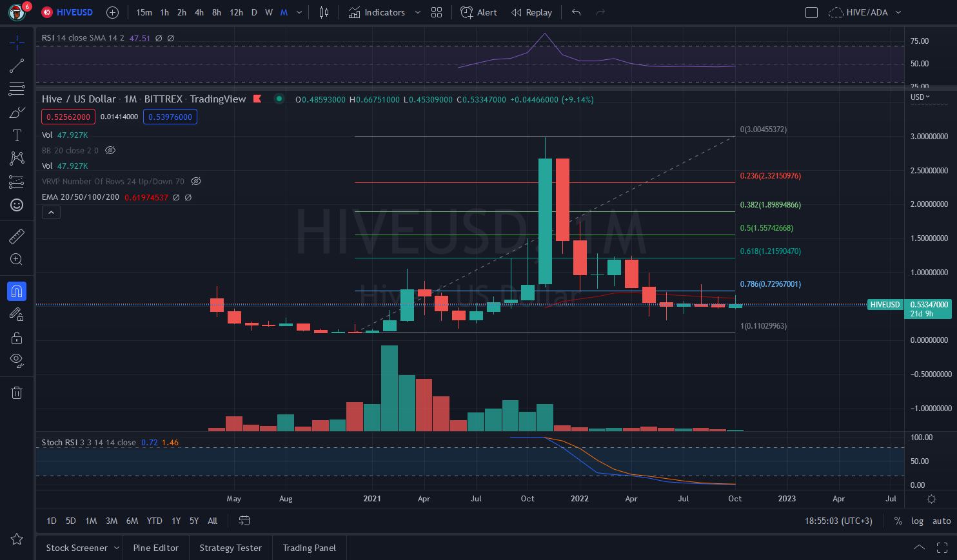This screenshot has height=560, width=957.
Task: Enter fullscreen mode icon
Action: 942,548
